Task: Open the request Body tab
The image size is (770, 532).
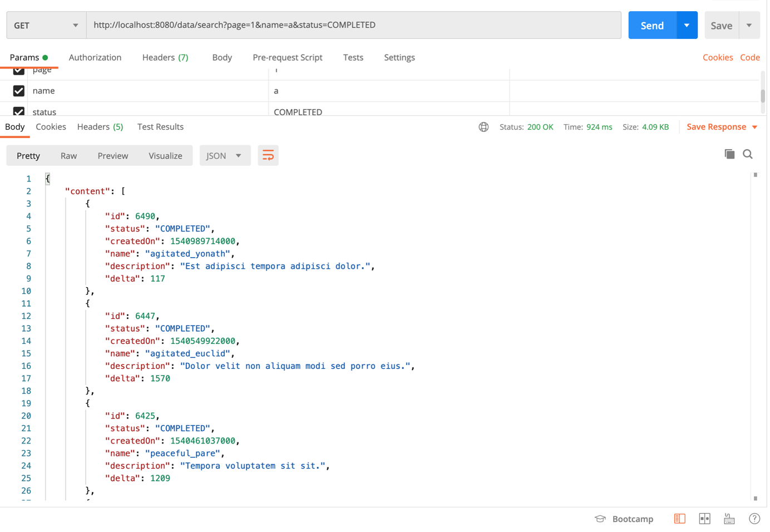Action: tap(222, 57)
